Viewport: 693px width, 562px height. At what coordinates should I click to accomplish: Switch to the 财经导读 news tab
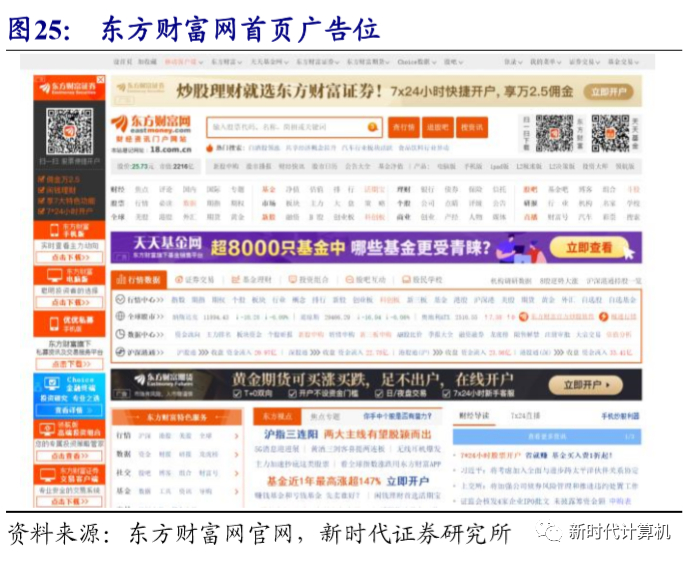[x=474, y=416]
